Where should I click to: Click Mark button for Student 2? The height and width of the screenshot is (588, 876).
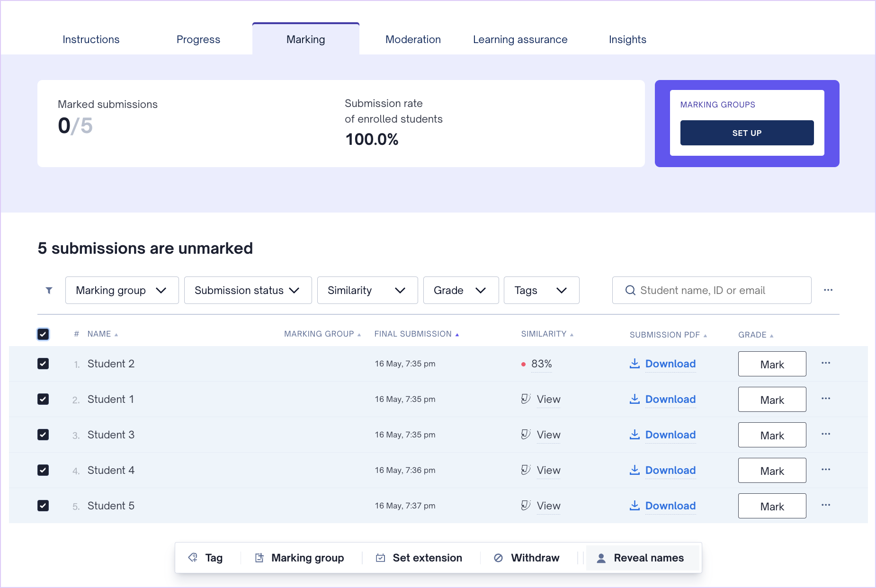pos(772,364)
